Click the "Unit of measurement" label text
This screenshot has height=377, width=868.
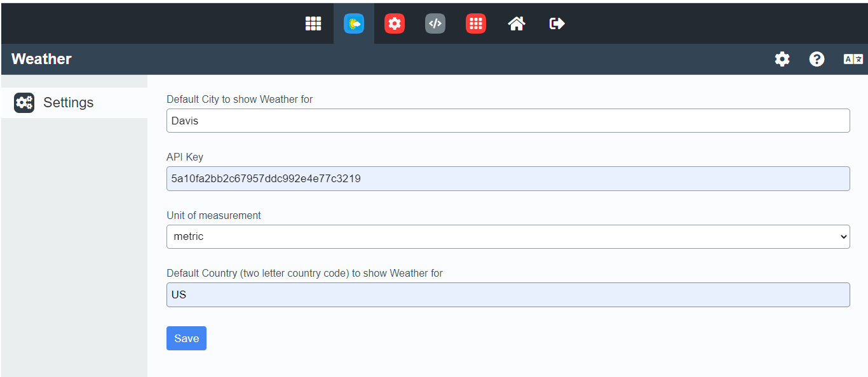pyautogui.click(x=214, y=216)
